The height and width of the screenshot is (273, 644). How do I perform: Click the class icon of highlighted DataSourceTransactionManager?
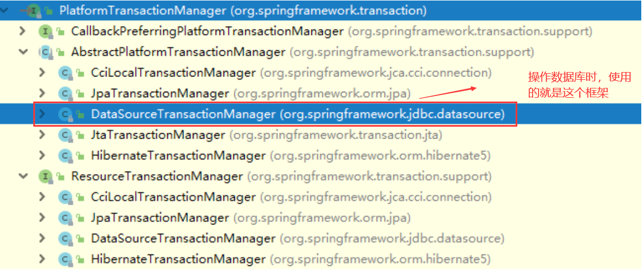click(65, 114)
